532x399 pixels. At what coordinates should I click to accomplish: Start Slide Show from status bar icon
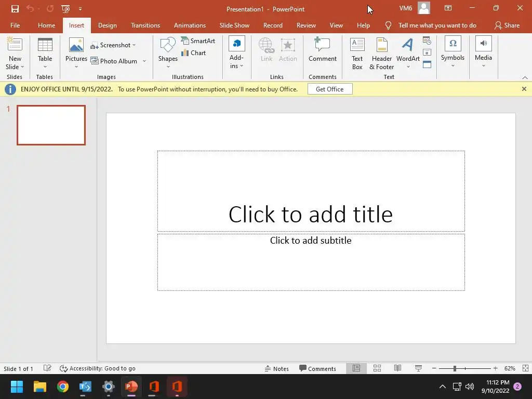(418, 368)
